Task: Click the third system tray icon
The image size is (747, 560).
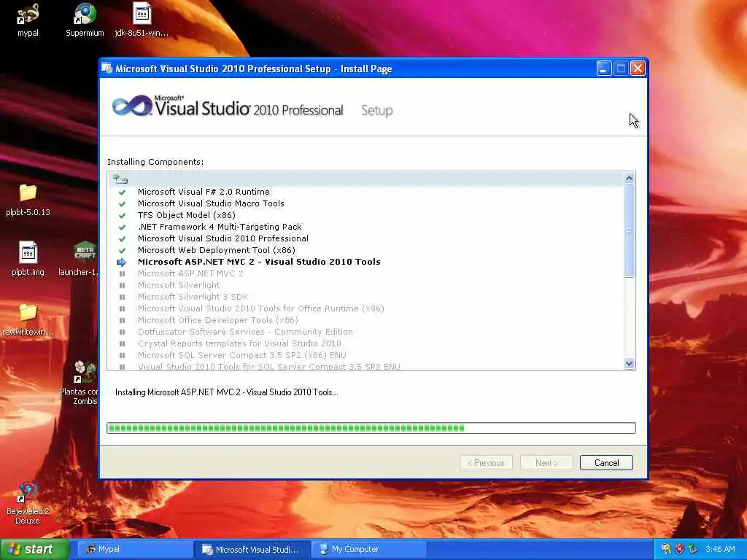Action: click(x=693, y=549)
